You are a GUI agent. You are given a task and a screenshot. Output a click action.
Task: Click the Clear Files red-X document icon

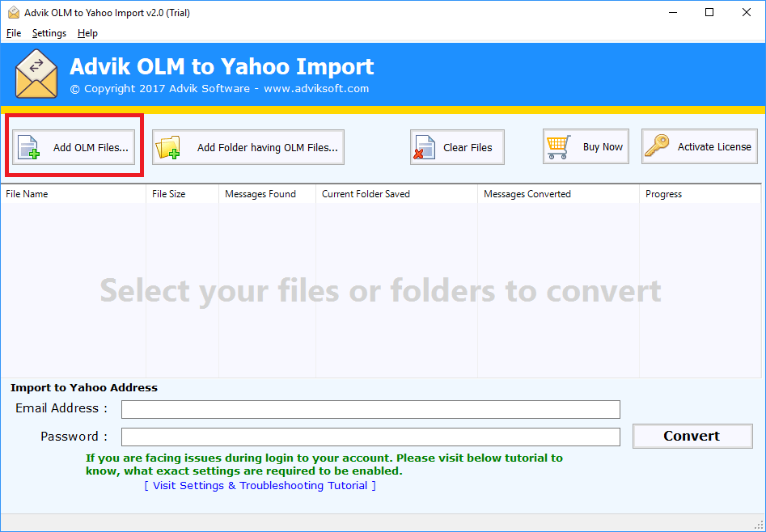(424, 147)
